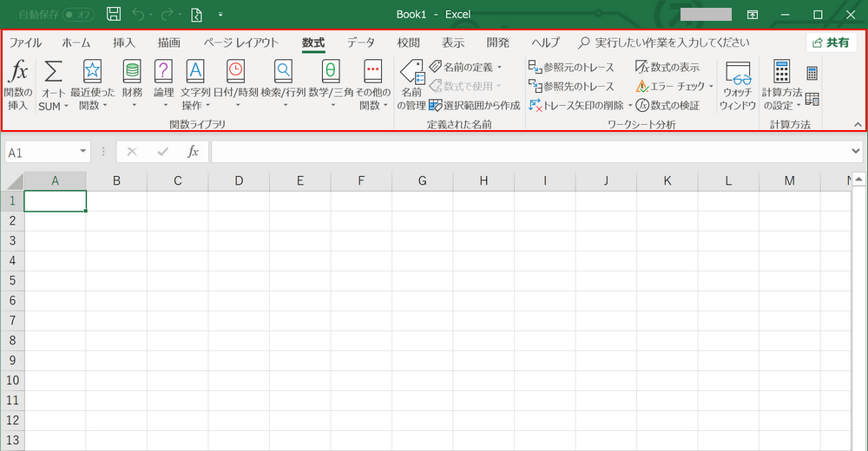Switch to the 描画 (Draw) tab
Image resolution: width=868 pixels, height=451 pixels.
coord(169,42)
